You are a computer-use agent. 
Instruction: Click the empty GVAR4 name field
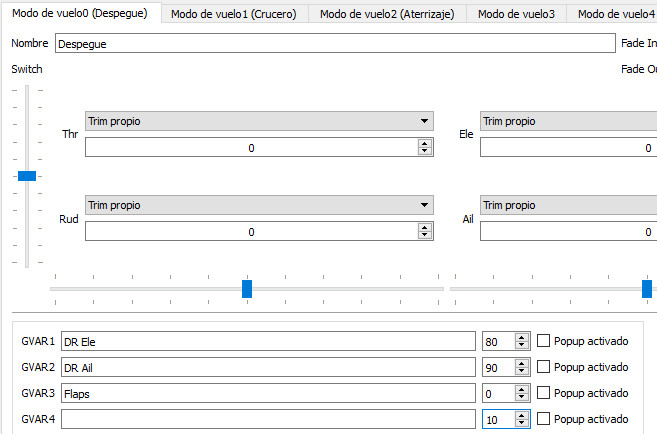(x=267, y=419)
